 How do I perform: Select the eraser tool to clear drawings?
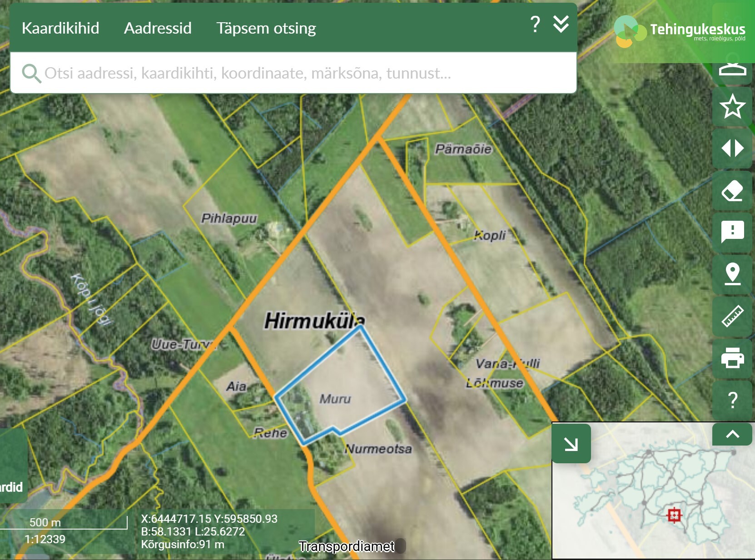click(x=732, y=191)
